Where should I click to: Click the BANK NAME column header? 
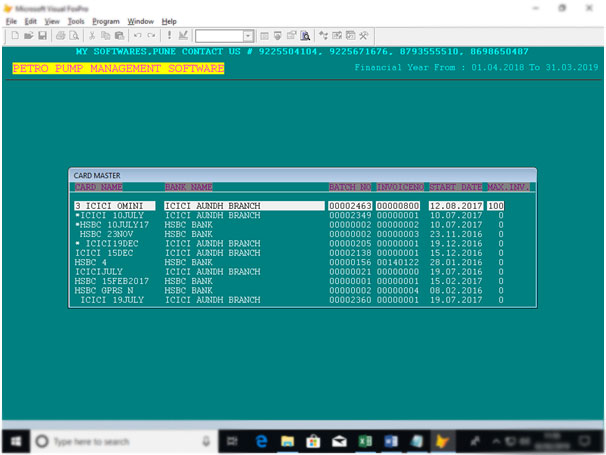[x=189, y=187]
